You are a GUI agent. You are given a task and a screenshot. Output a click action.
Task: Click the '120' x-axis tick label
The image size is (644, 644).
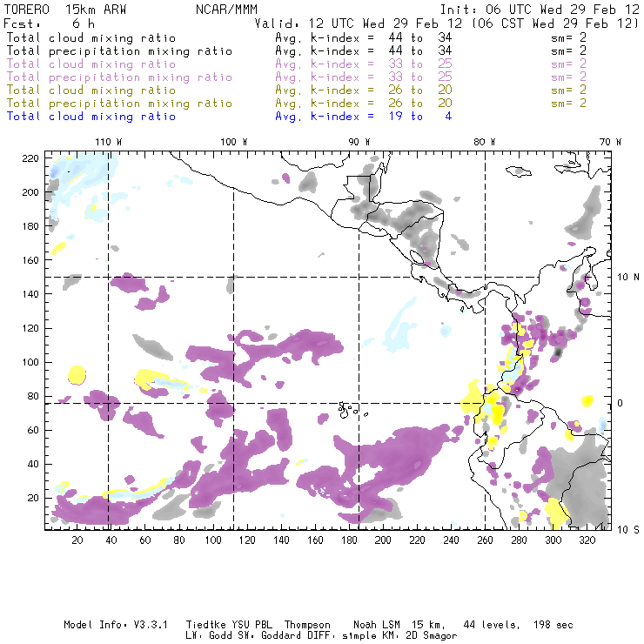pyautogui.click(x=247, y=540)
